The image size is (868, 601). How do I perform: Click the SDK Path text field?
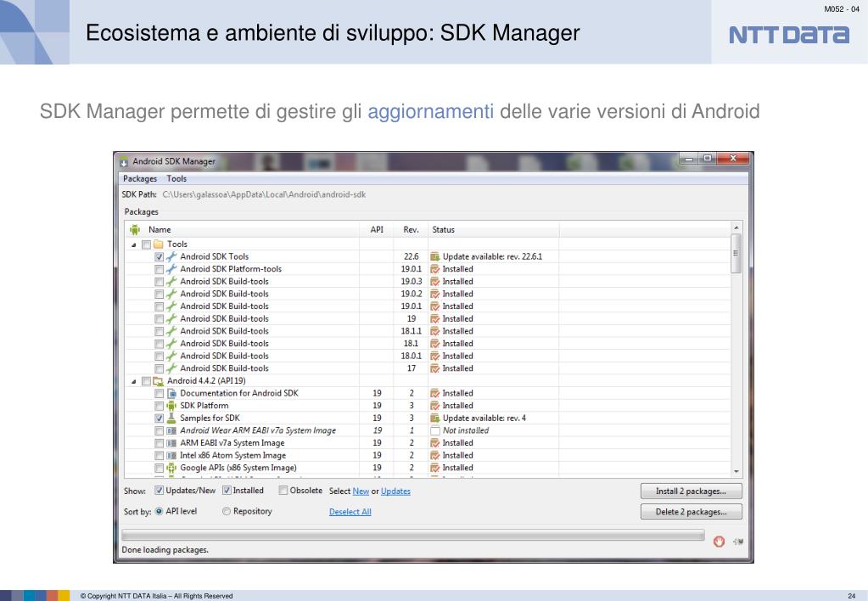point(264,194)
